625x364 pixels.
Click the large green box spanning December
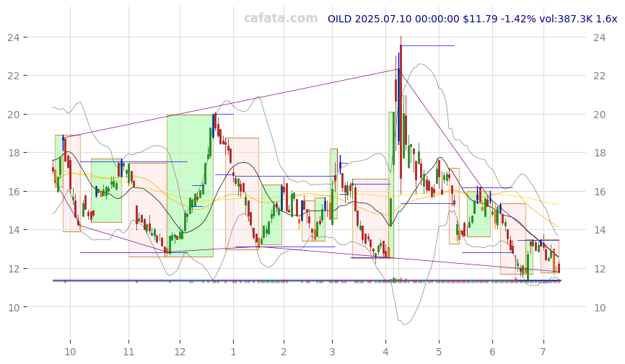coord(190,186)
